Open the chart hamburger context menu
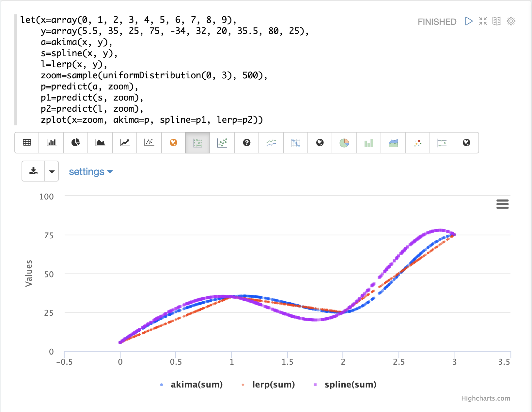 tap(502, 204)
